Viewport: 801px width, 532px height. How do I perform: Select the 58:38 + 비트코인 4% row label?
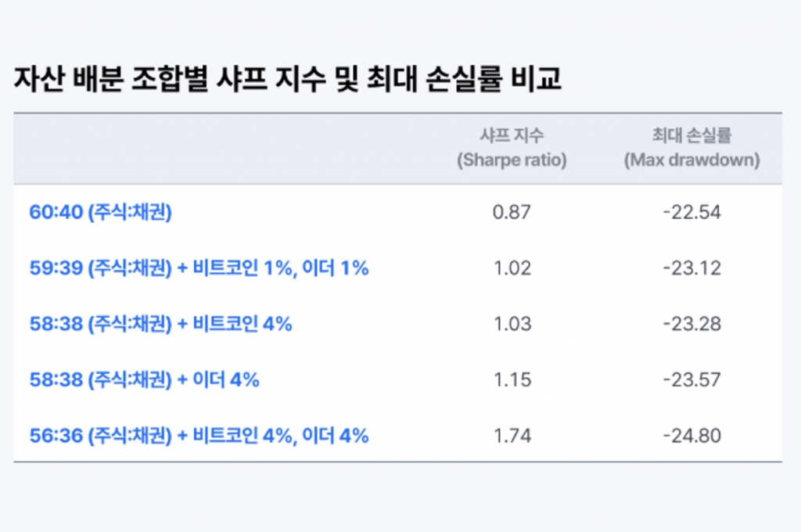160,323
